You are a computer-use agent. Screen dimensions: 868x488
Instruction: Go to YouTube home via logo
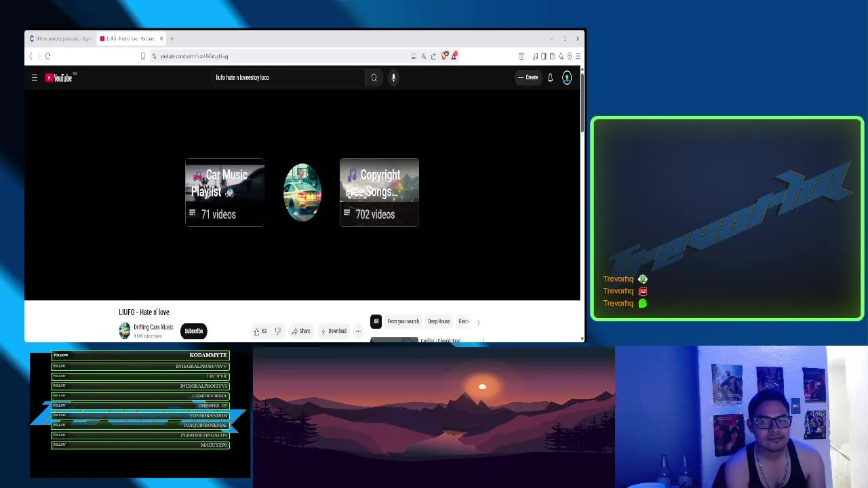59,78
